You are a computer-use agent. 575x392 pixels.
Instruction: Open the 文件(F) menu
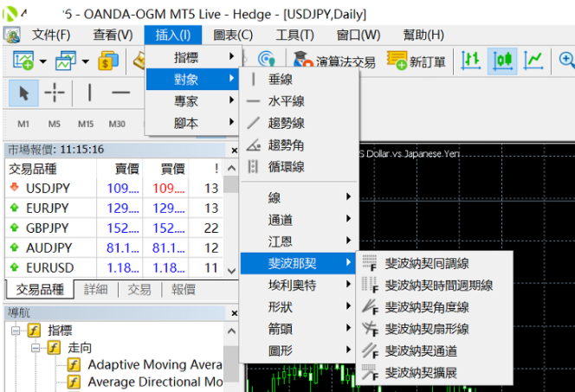(51, 35)
